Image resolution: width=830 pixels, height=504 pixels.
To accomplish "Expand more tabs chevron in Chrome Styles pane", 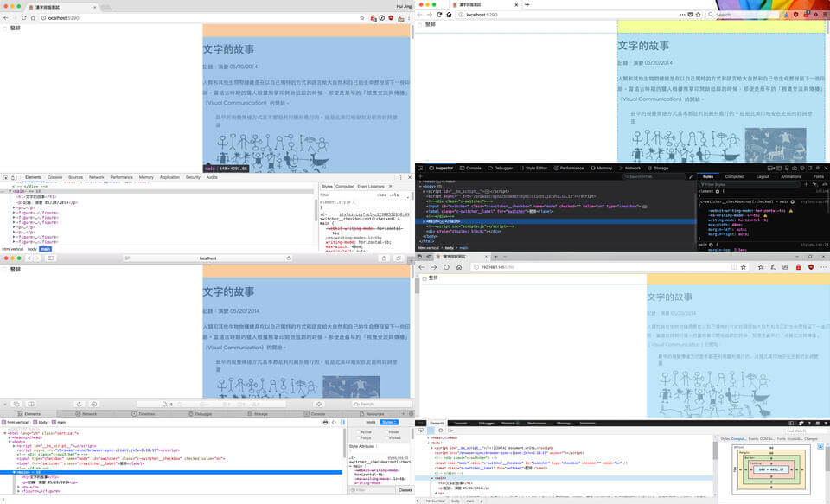I will [390, 187].
